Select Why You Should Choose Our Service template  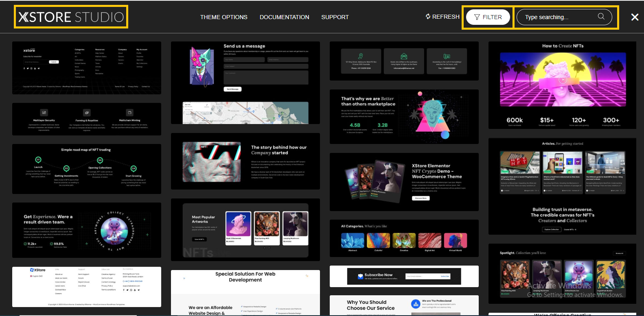(404, 305)
